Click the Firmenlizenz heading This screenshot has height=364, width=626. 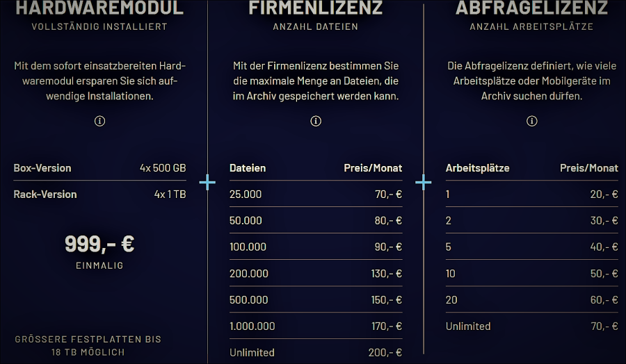[x=316, y=8]
